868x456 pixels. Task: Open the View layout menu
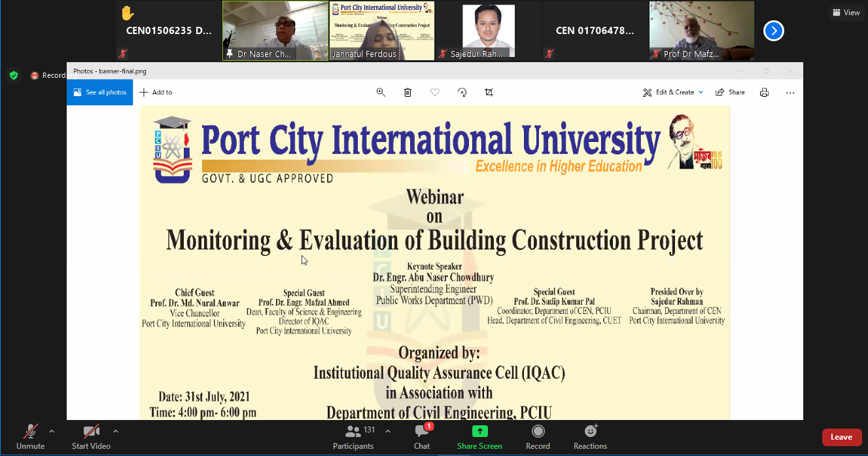pos(846,12)
